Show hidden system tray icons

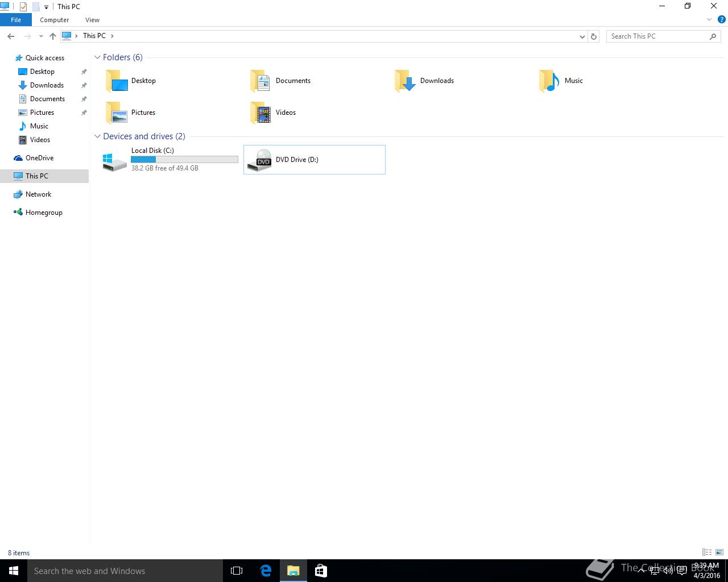[x=640, y=571]
